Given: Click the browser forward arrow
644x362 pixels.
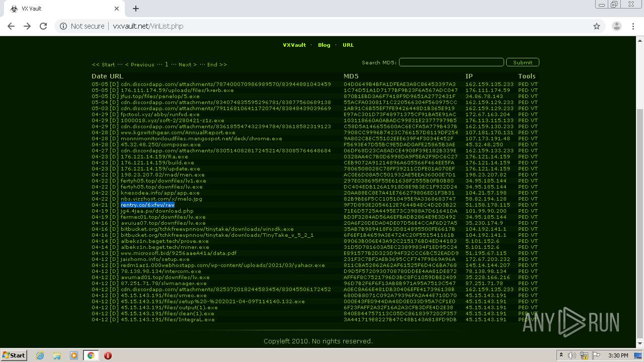Looking at the screenshot, I should pos(27,26).
